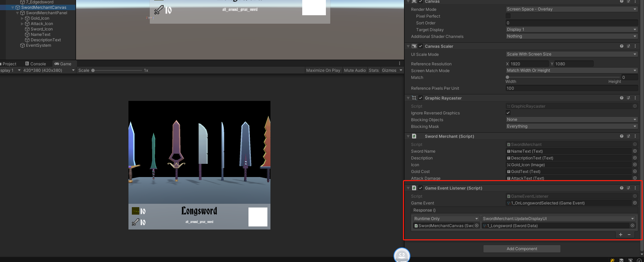The height and width of the screenshot is (262, 644).
Task: Open object picker for 1_Longsword argument
Action: click(632, 225)
